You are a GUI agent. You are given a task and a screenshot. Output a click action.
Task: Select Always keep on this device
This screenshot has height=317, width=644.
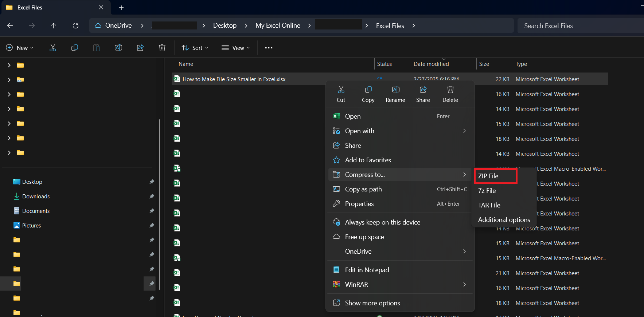pyautogui.click(x=400, y=222)
